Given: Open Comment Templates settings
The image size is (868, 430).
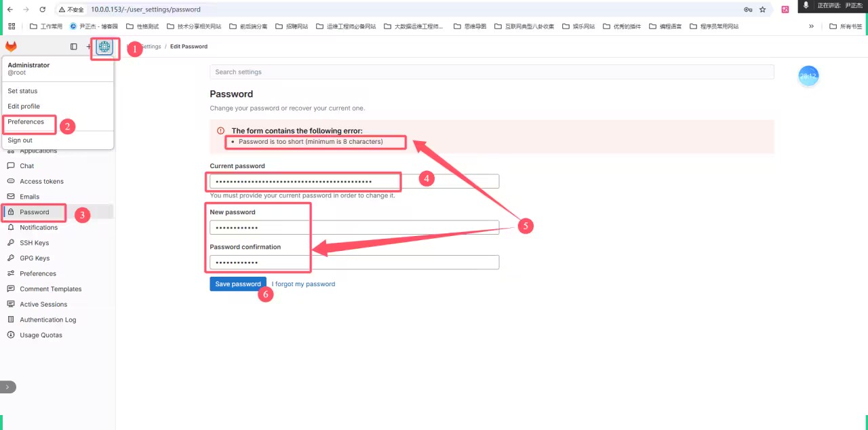Looking at the screenshot, I should 50,289.
